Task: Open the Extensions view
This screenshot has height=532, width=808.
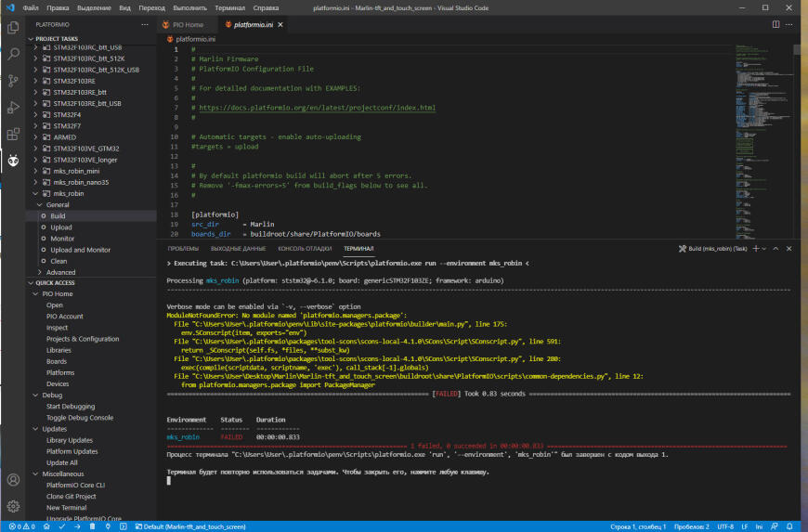Action: coord(13,134)
